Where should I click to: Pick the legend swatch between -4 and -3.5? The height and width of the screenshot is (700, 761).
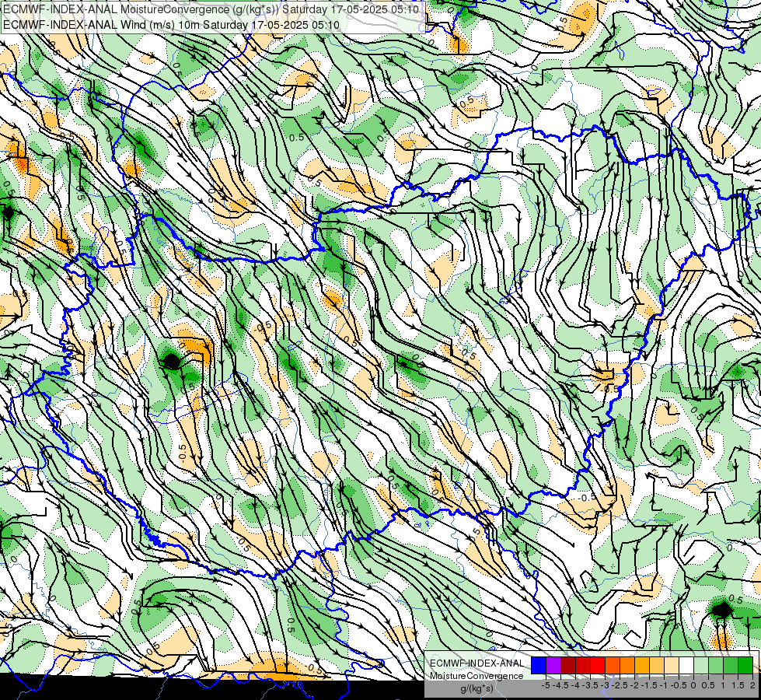click(583, 665)
